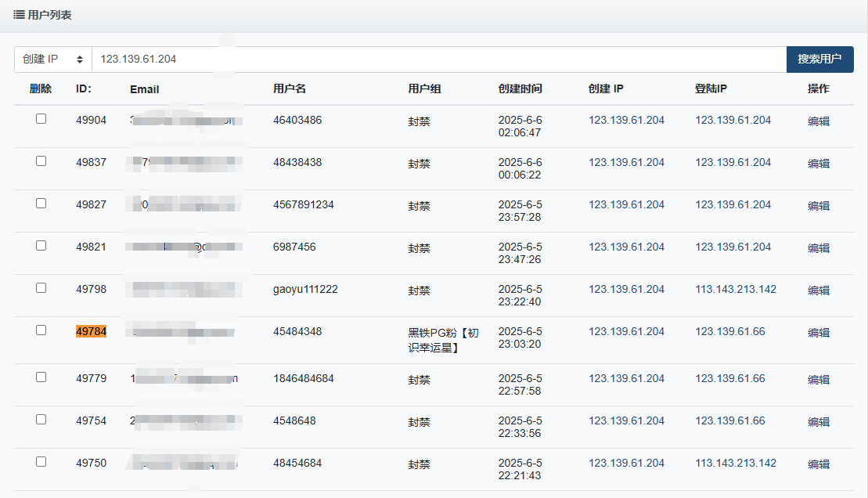This screenshot has width=868, height=498.
Task: Click 编辑 for user 6987456
Action: click(x=818, y=248)
